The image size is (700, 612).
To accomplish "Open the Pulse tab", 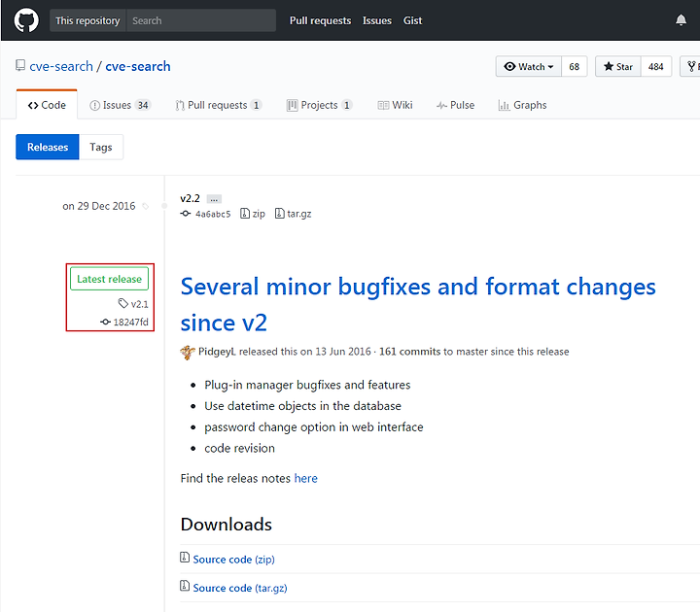I will (x=455, y=105).
